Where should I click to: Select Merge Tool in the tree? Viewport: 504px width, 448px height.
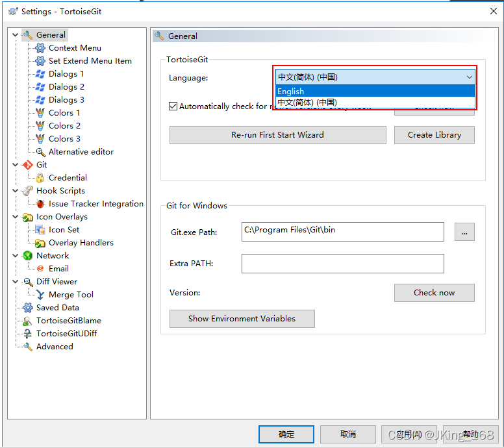pos(71,294)
